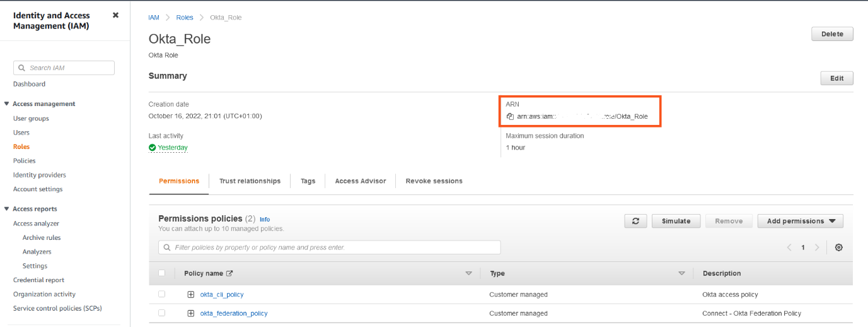Click the external link icon beside Policy name
Viewport: 868px width, 327px height.
click(229, 273)
